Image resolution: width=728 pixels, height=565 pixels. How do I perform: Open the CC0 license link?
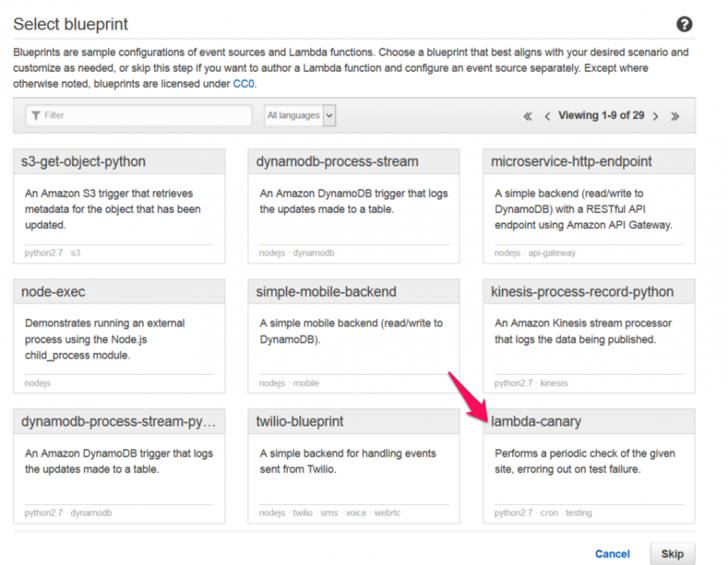[243, 83]
